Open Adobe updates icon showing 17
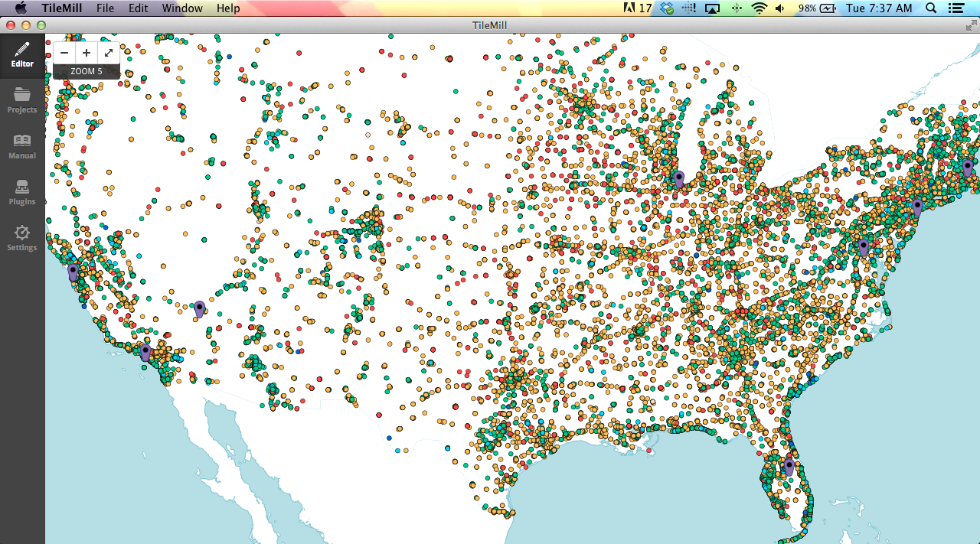Viewport: 980px width, 544px height. [638, 8]
